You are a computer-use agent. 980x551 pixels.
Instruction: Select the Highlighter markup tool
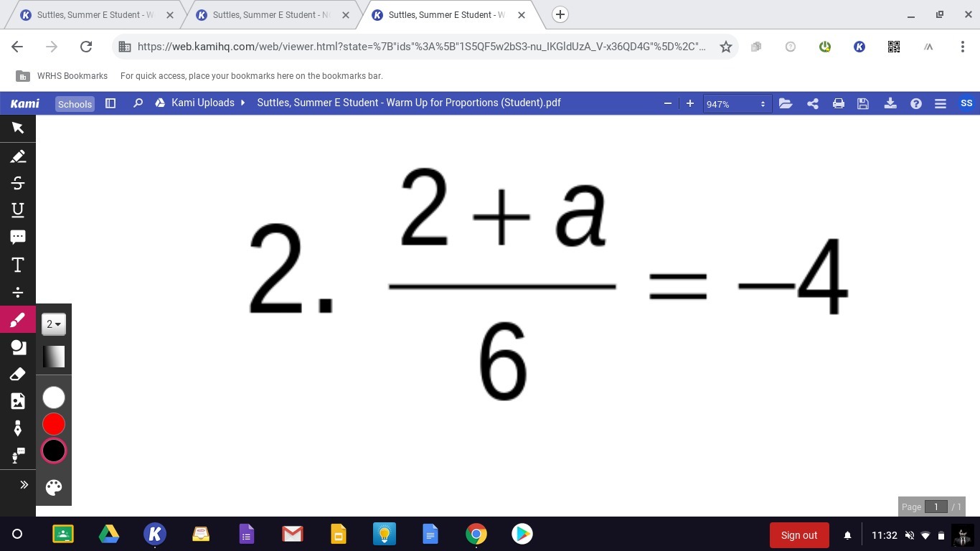point(18,156)
